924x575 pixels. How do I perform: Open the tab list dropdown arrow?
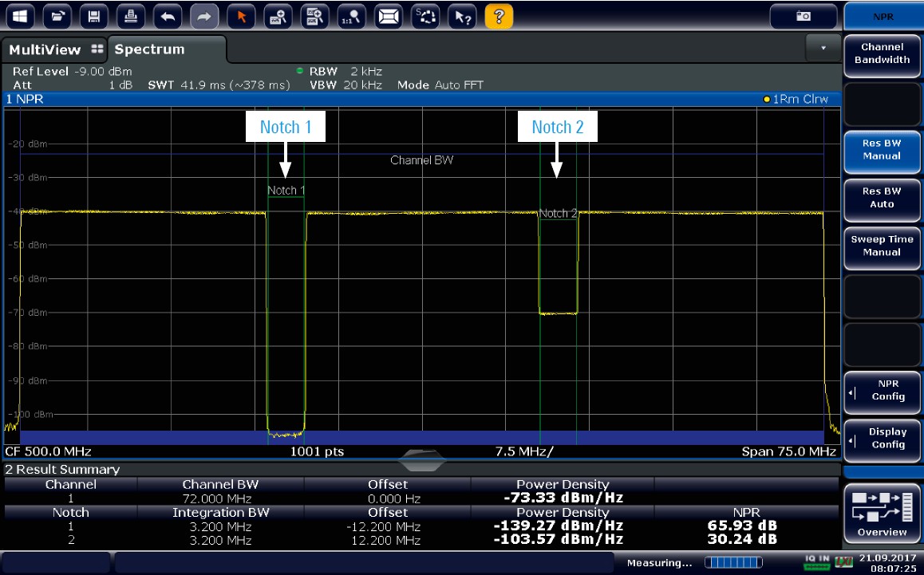[x=823, y=49]
